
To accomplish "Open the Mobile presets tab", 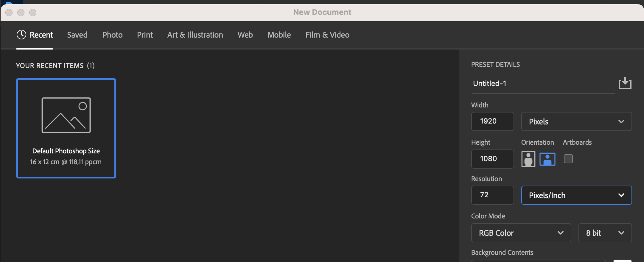I will pyautogui.click(x=279, y=35).
